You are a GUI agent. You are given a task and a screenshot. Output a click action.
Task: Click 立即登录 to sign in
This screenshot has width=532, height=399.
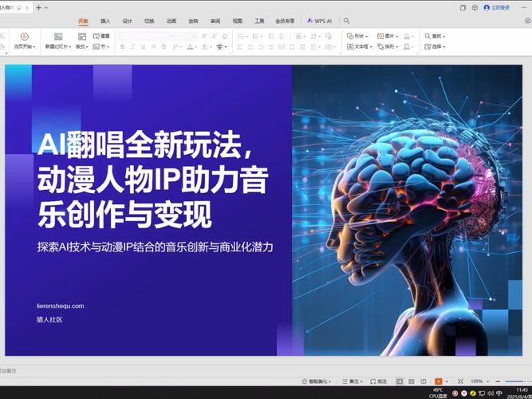pyautogui.click(x=497, y=7)
